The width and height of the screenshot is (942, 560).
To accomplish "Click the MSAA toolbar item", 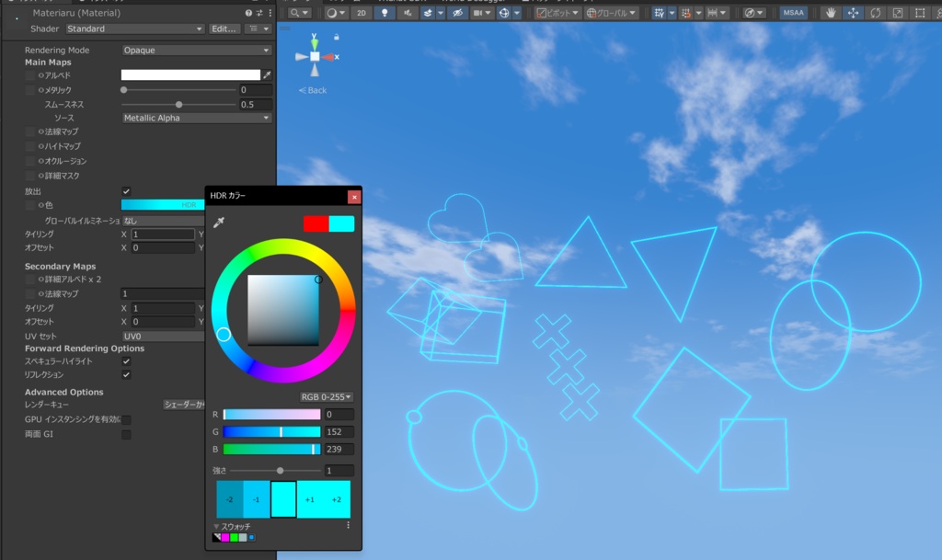I will coord(793,13).
